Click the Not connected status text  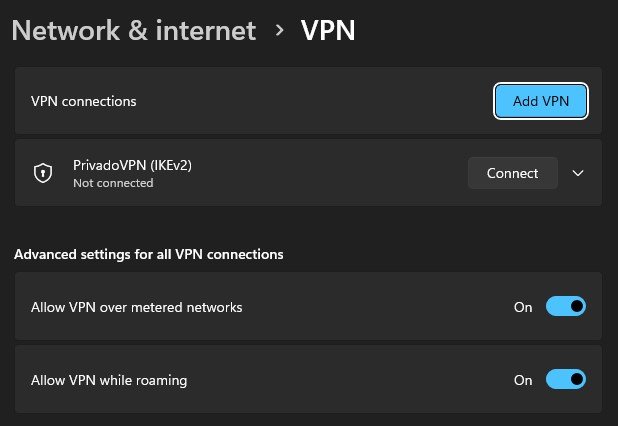[x=113, y=183]
